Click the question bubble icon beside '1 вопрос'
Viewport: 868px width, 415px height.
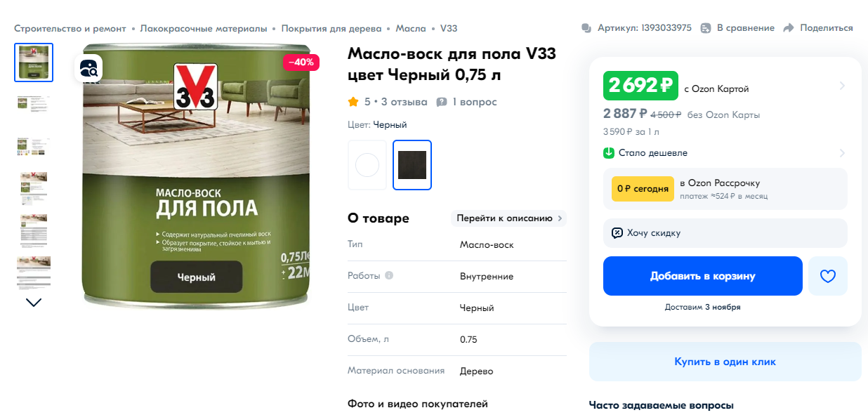click(442, 102)
